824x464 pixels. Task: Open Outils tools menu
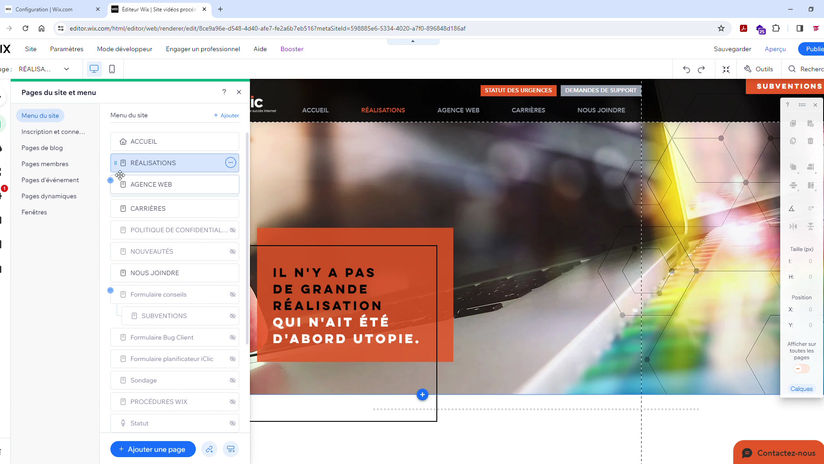(x=758, y=69)
